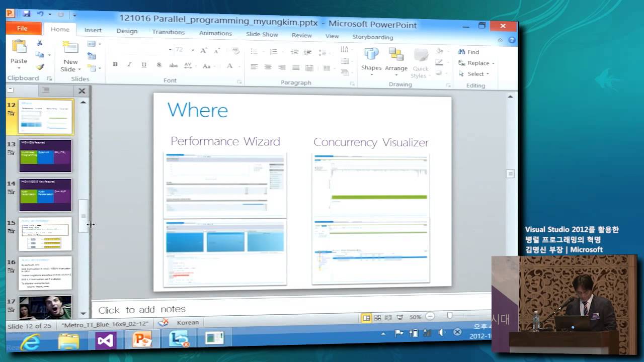Open Customize Quick Access Toolbar dropdown
This screenshot has height=362, width=644.
74,15
